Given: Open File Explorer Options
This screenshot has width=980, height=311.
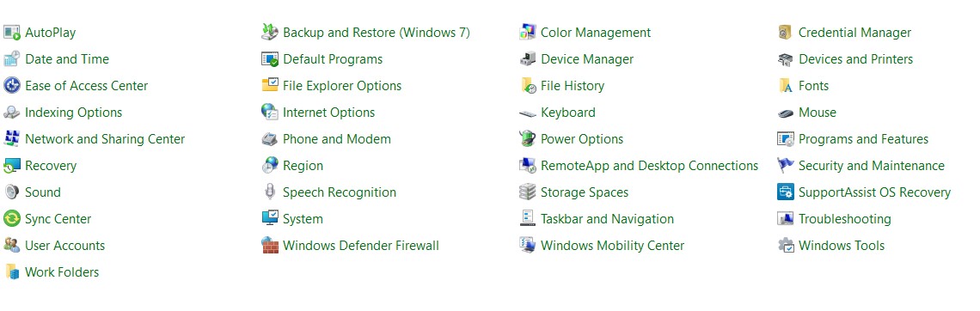Looking at the screenshot, I should tap(342, 86).
